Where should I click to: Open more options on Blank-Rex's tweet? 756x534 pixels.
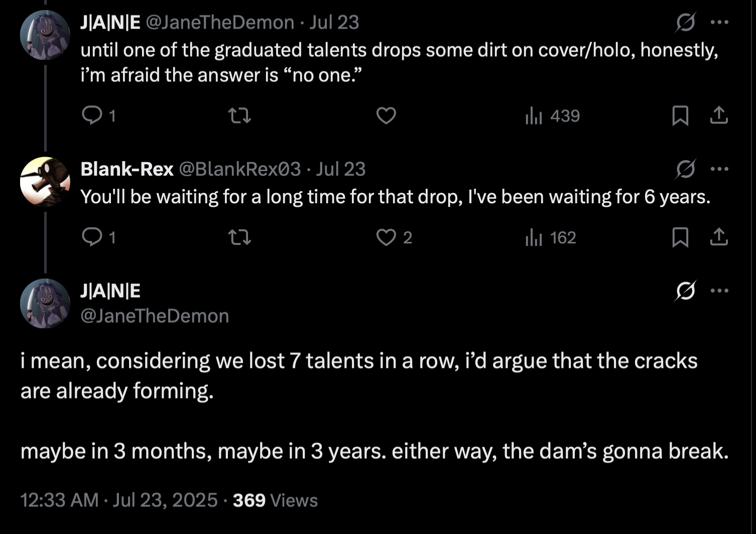point(719,169)
